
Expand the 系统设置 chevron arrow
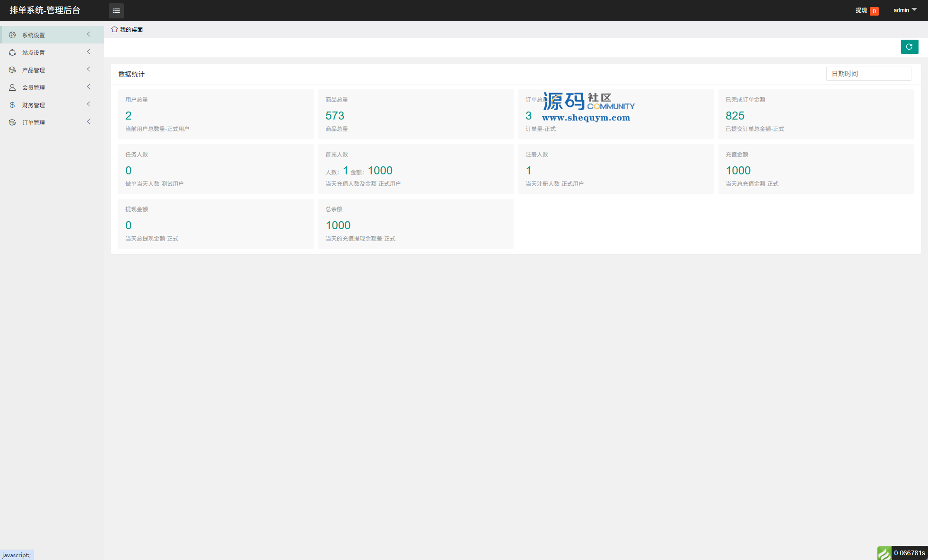[x=88, y=34]
